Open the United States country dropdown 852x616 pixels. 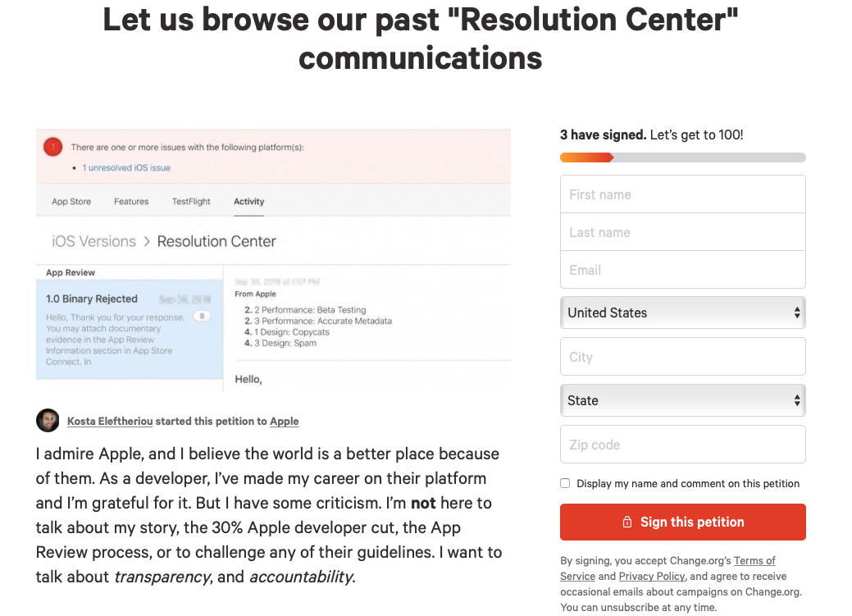coord(682,313)
